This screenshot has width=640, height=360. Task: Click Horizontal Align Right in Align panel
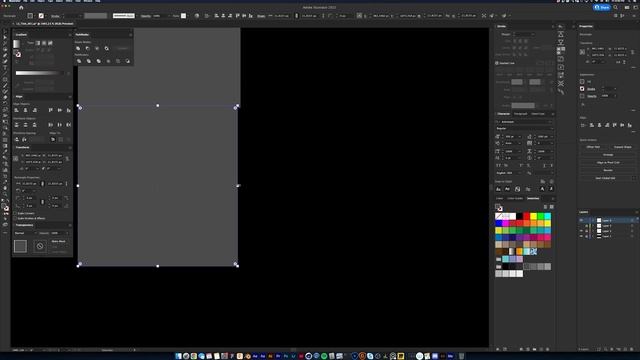(x=34, y=110)
